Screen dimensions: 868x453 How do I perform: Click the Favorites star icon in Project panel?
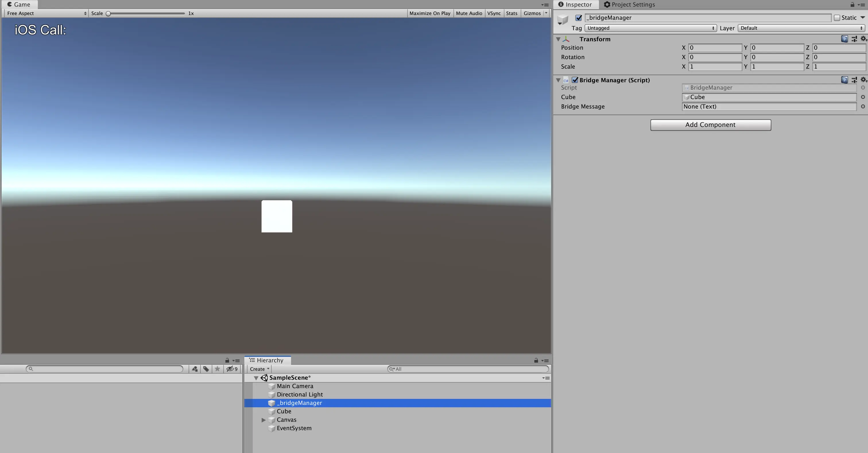coord(217,369)
